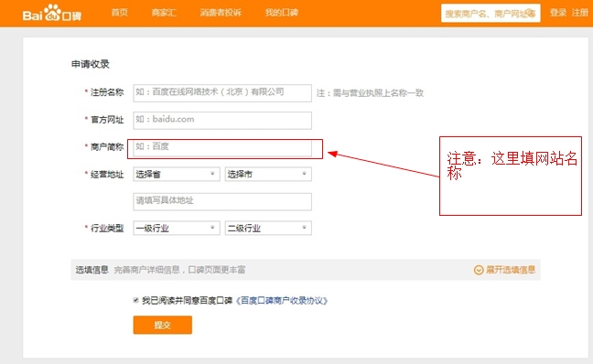Toggle the 我已阅读并同意 agreement checkbox
This screenshot has width=593, height=364.
135,301
